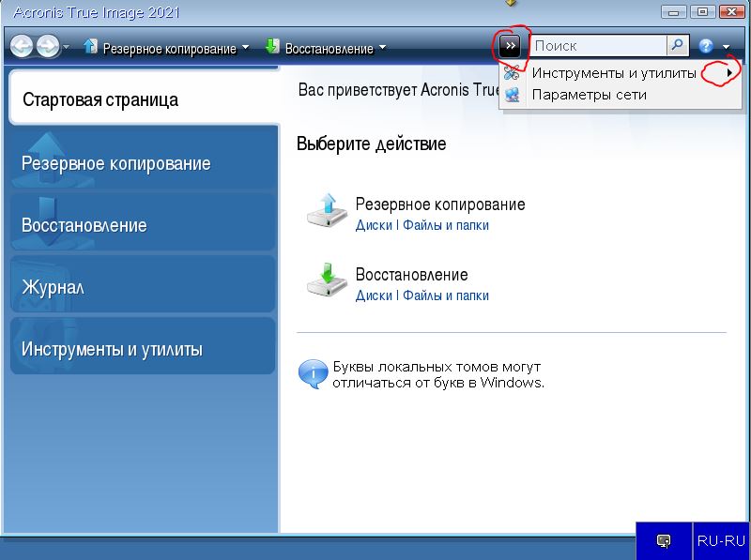This screenshot has width=751, height=560.
Task: Open the dropdown arrow next to help
Action: point(726,47)
